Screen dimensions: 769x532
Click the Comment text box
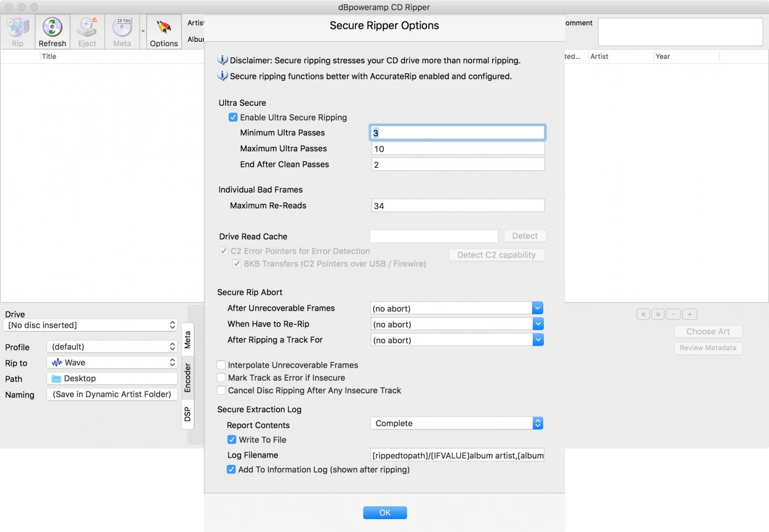[x=682, y=32]
